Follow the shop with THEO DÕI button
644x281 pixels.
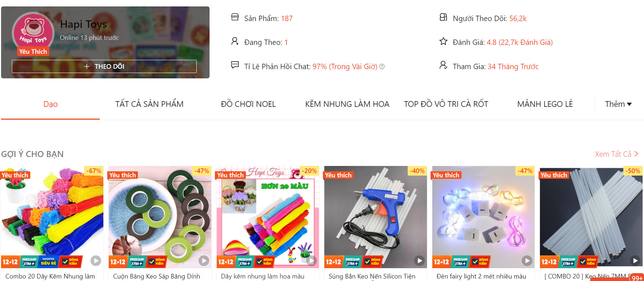click(x=104, y=66)
